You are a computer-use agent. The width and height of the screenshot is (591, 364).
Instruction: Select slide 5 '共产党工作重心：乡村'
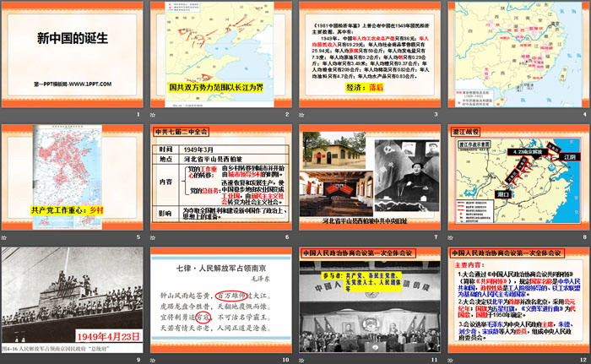coord(73,177)
